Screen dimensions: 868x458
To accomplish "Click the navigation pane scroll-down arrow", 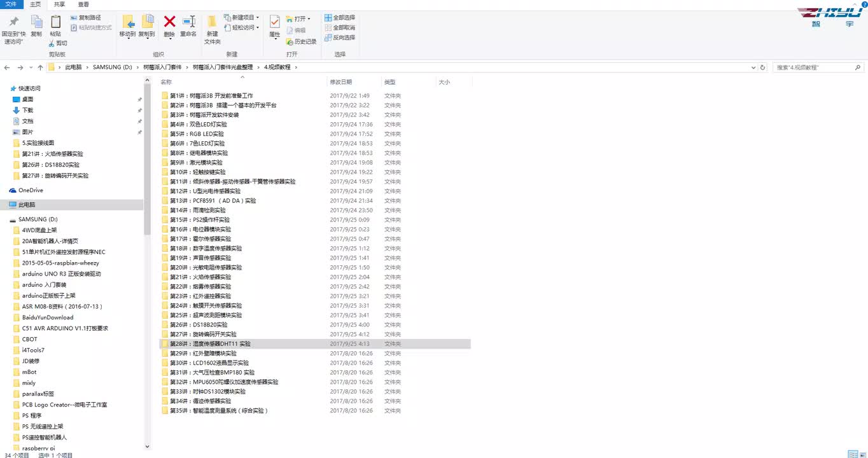I will pos(148,447).
